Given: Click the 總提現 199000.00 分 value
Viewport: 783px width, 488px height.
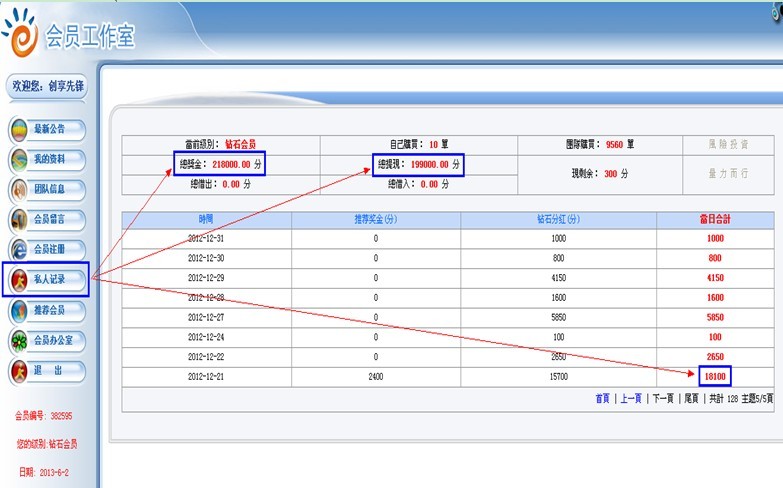Looking at the screenshot, I should (418, 164).
